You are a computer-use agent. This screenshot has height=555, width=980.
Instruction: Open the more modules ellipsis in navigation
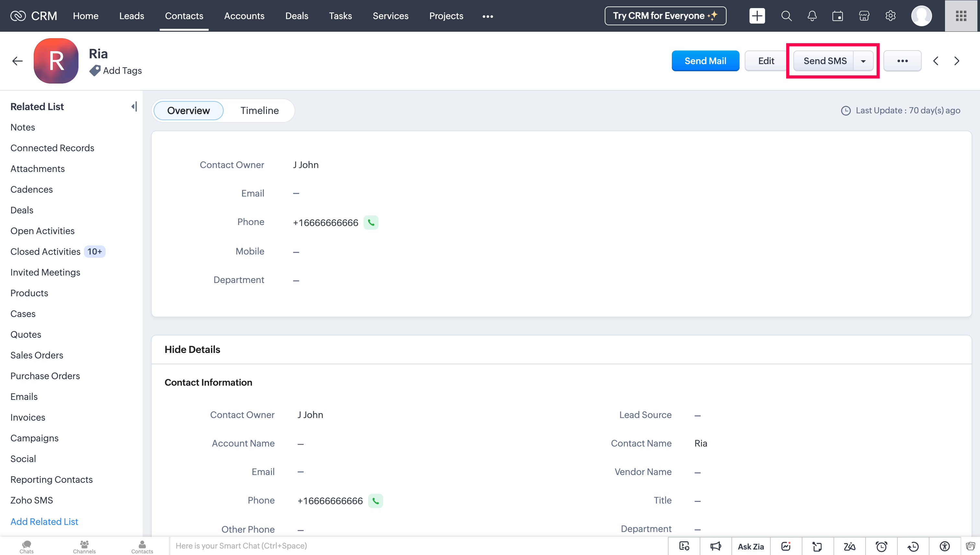pos(487,16)
